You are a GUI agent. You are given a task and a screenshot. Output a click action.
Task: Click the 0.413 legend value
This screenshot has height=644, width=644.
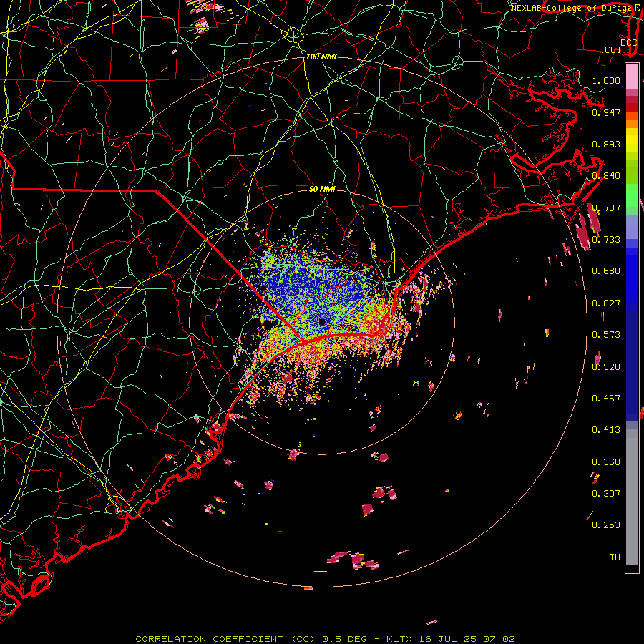tap(606, 430)
